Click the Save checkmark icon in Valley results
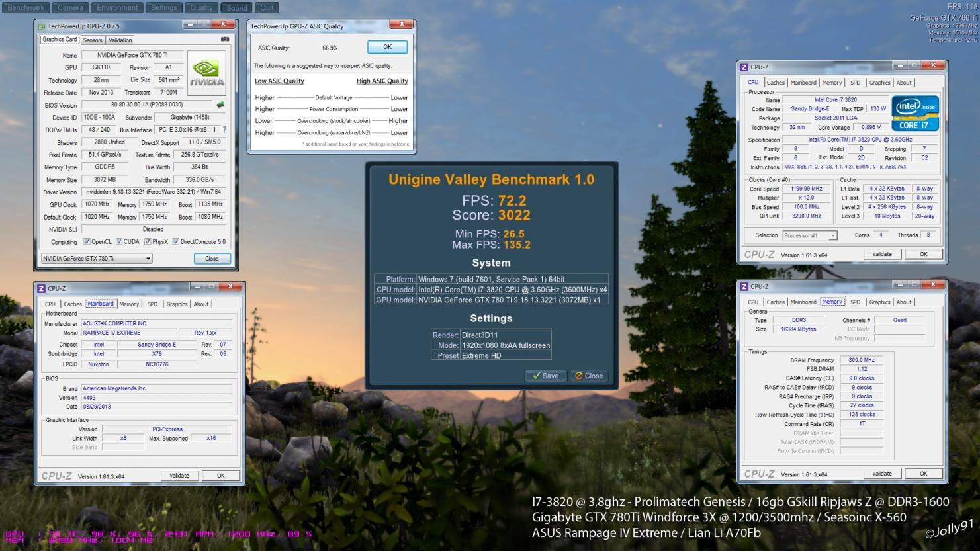The width and height of the screenshot is (980, 551). point(537,376)
